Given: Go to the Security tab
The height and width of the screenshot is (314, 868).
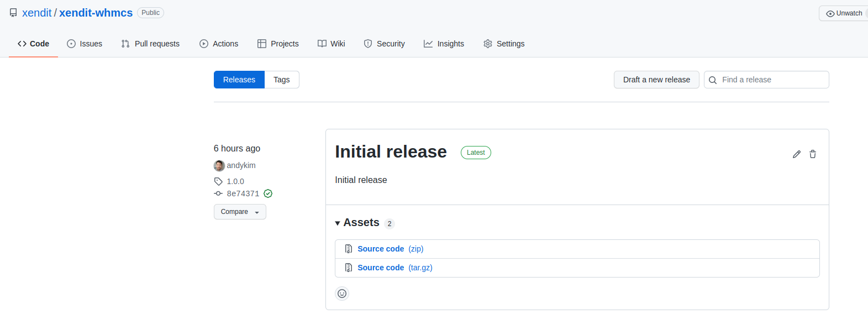Looking at the screenshot, I should [384, 44].
